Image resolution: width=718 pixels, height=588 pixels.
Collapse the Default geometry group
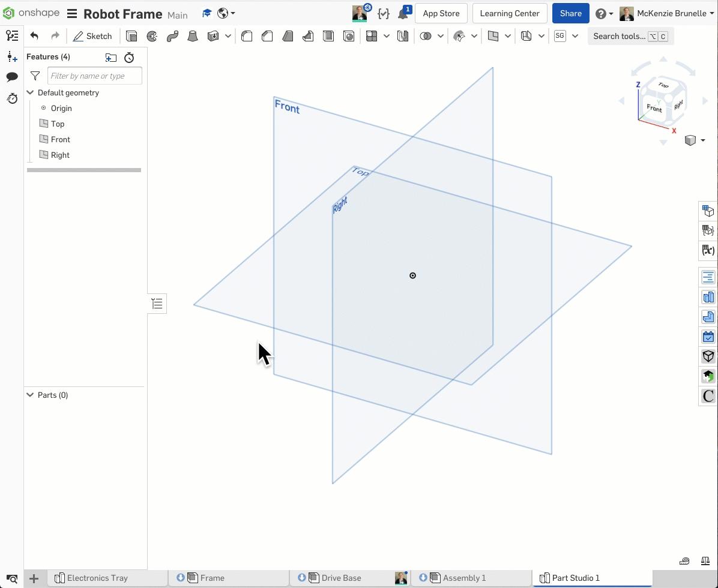tap(30, 92)
